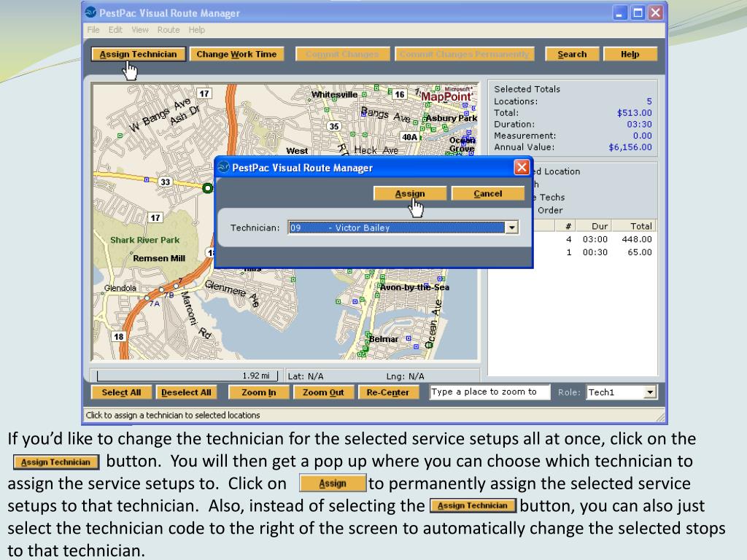Click the PestPac dialog title bar icon
Viewport: 747px width, 560px height.
[x=223, y=167]
